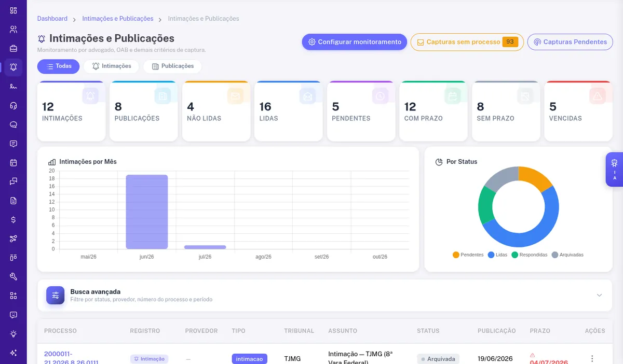Open the dashboard grid icon in sidebar
Image resolution: width=623 pixels, height=364 pixels.
pos(13,10)
